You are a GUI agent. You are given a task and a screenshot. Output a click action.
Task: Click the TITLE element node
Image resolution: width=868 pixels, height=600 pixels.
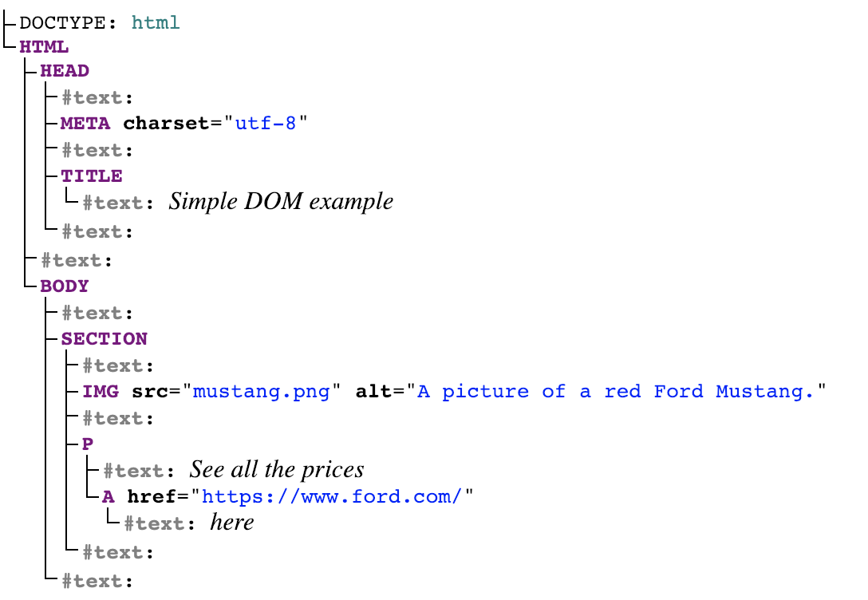coord(92,176)
